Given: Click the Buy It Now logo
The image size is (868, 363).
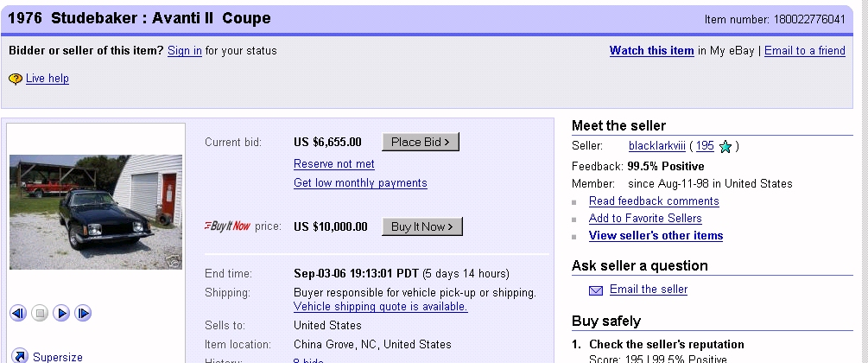Looking at the screenshot, I should [227, 226].
